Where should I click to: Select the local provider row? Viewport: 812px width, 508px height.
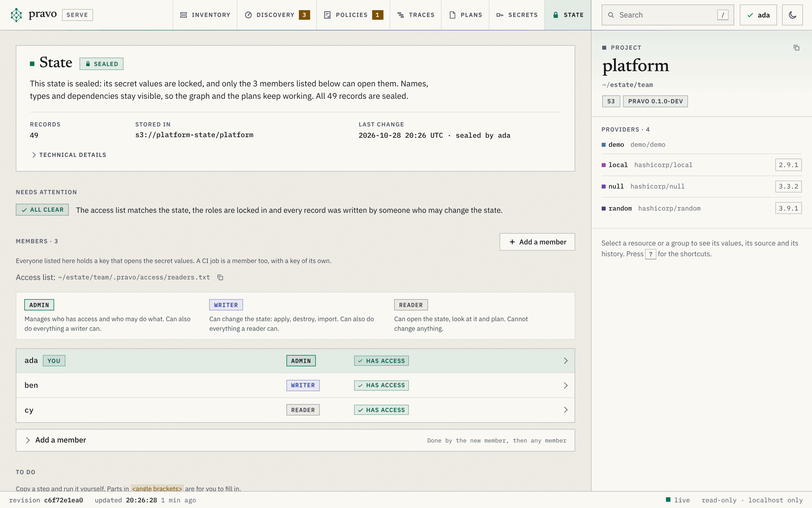coord(701,165)
